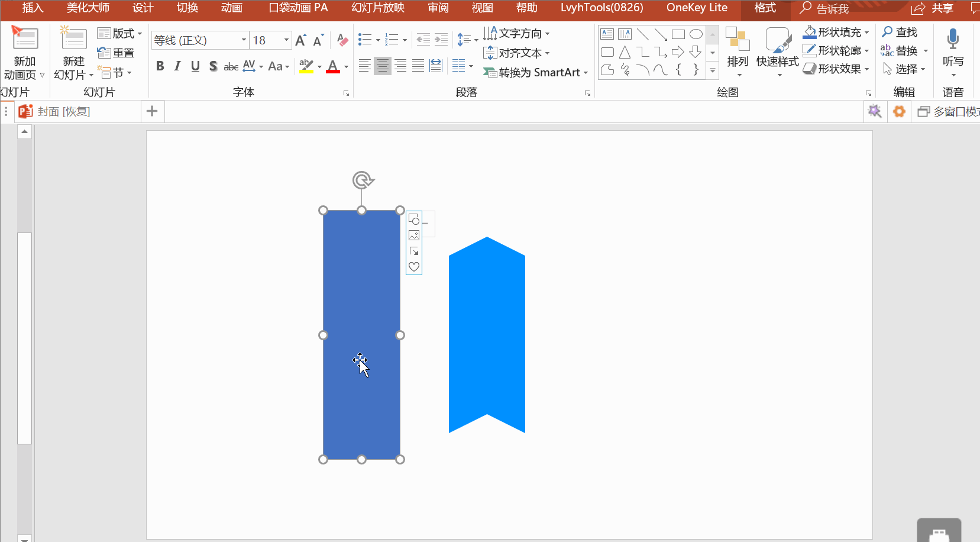Open 快速样式 quick styles
The image size is (980, 542).
pyautogui.click(x=778, y=53)
